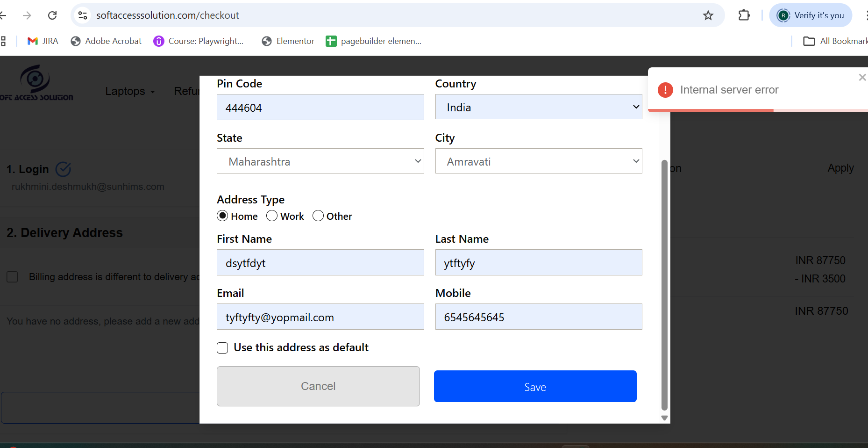This screenshot has height=448, width=868.
Task: Click the Pin Code field
Action: point(320,107)
